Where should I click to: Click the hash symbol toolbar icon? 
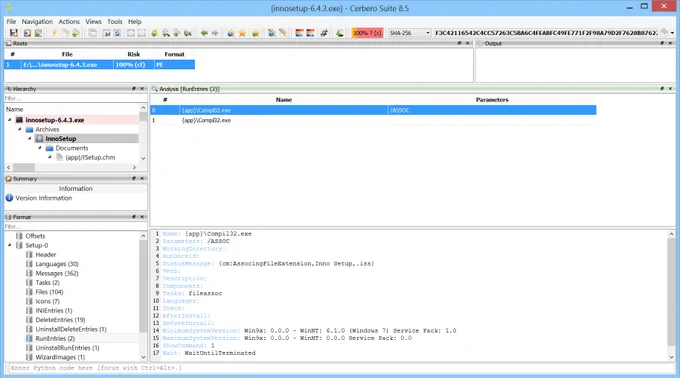point(324,33)
